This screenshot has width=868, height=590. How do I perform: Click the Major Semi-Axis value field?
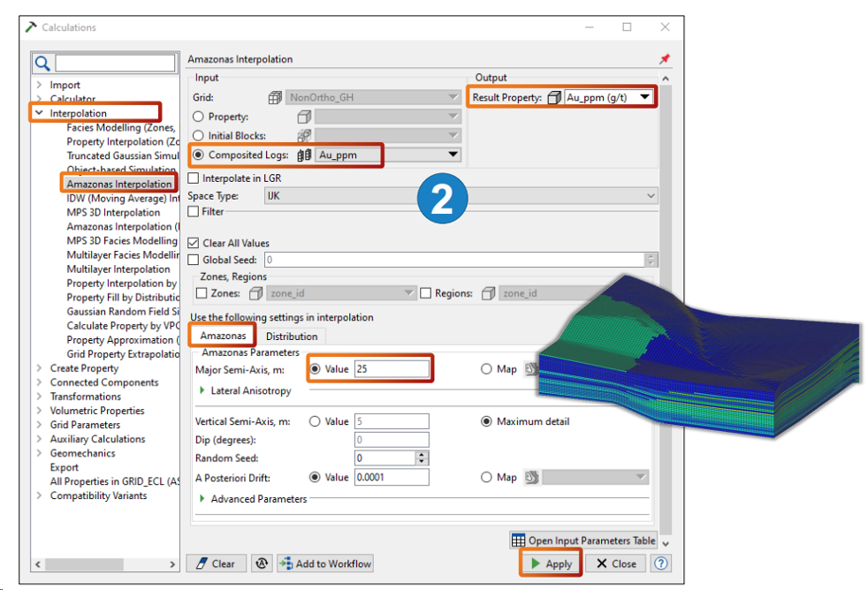392,369
